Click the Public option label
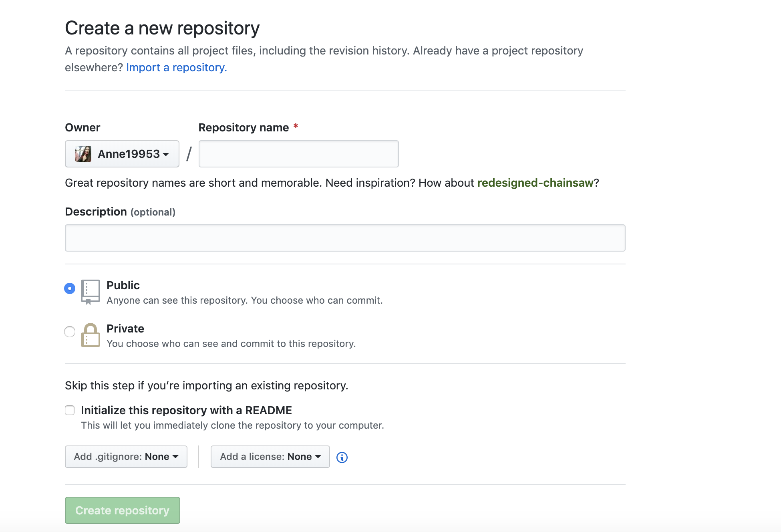The image size is (781, 532). click(x=123, y=285)
